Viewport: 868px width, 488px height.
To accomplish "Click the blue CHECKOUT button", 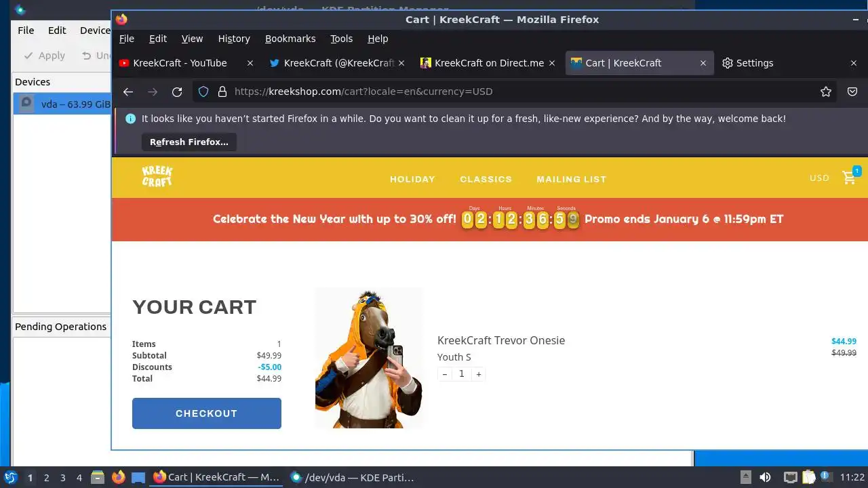I will pos(207,413).
